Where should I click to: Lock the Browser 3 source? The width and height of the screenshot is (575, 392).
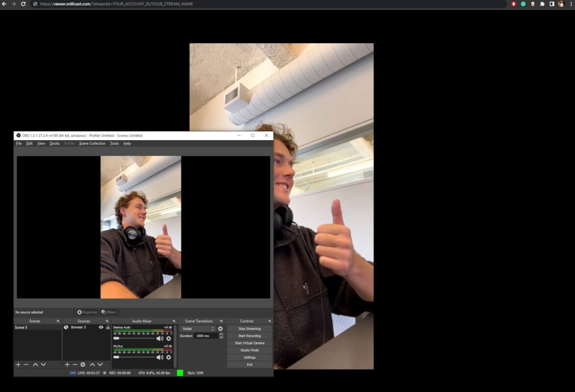coord(107,327)
